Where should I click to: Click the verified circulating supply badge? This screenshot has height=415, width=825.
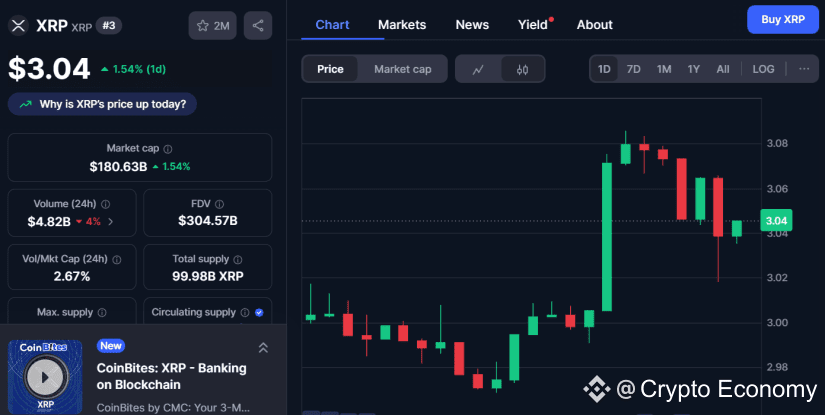tap(259, 312)
